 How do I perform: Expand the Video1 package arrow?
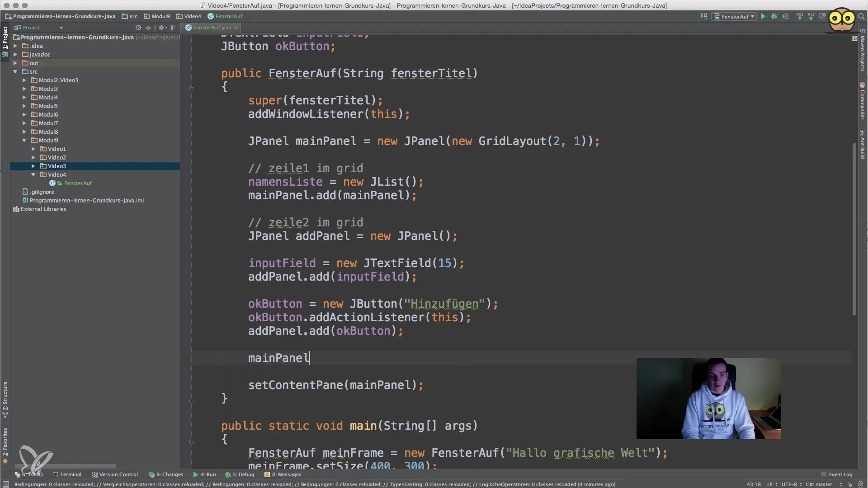(x=33, y=149)
